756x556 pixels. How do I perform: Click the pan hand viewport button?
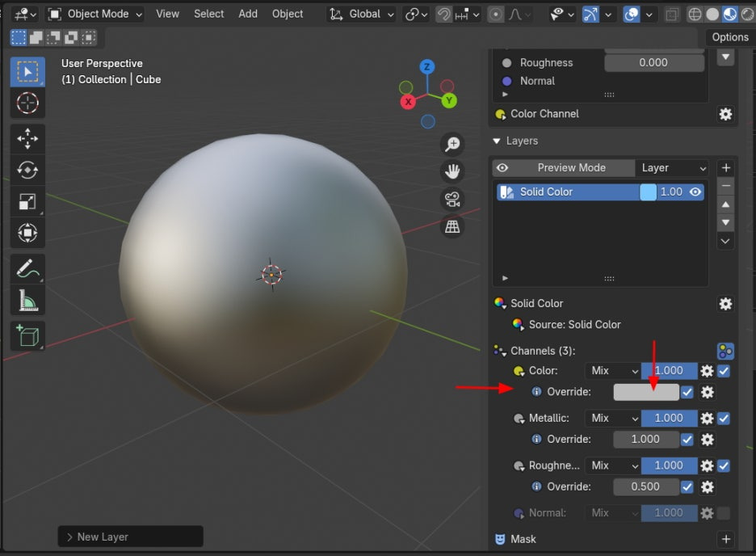click(452, 171)
